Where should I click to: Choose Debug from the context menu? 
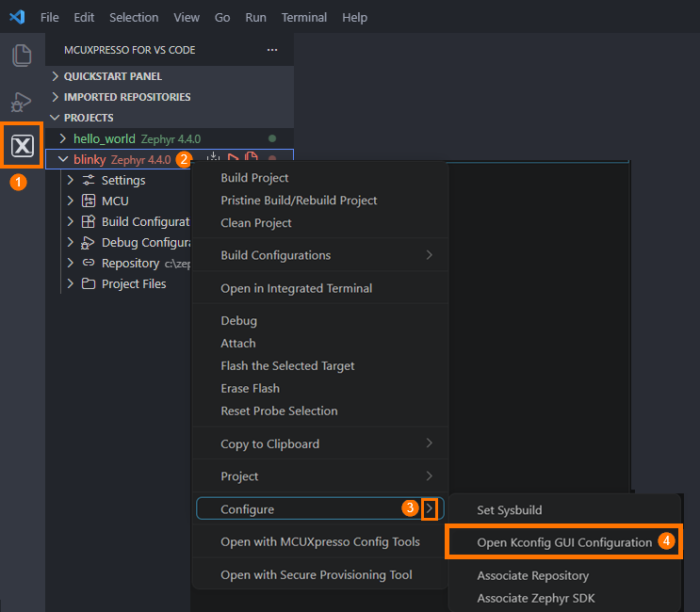click(319, 321)
